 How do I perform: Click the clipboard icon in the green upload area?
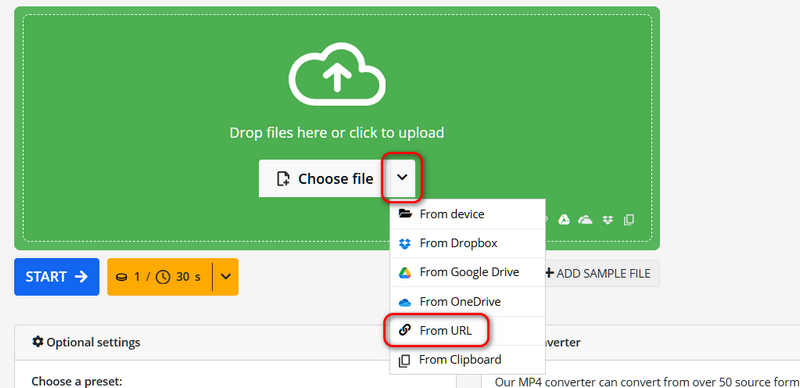point(629,220)
